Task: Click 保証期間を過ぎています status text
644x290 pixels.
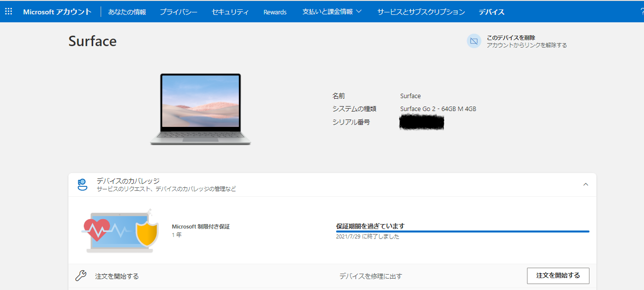Action: point(370,226)
